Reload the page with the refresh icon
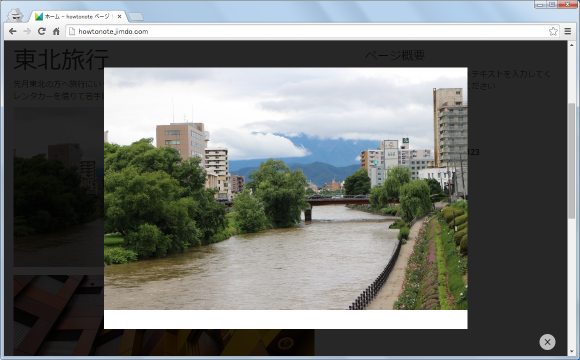This screenshot has width=580, height=360. point(42,31)
